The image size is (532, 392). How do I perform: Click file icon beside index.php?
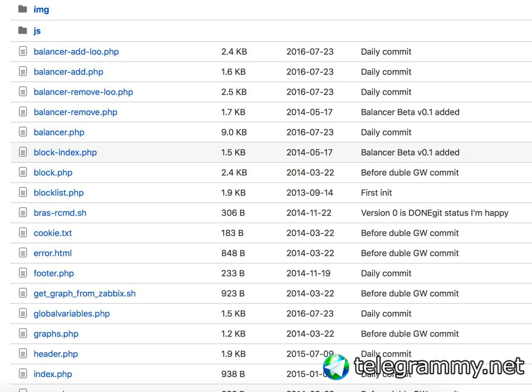coord(23,374)
